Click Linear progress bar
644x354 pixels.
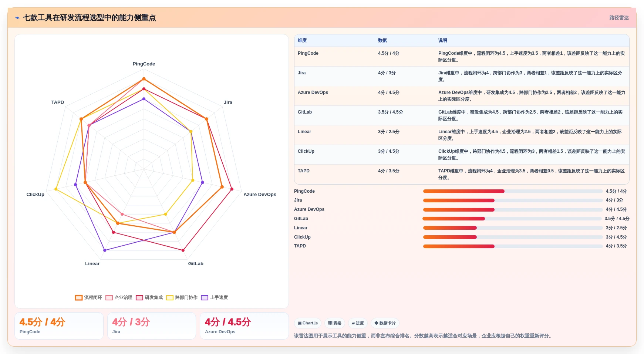point(513,228)
